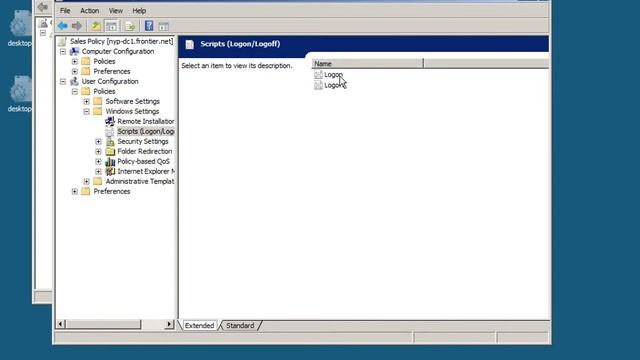
Task: Click the Name column header
Action: click(x=367, y=64)
